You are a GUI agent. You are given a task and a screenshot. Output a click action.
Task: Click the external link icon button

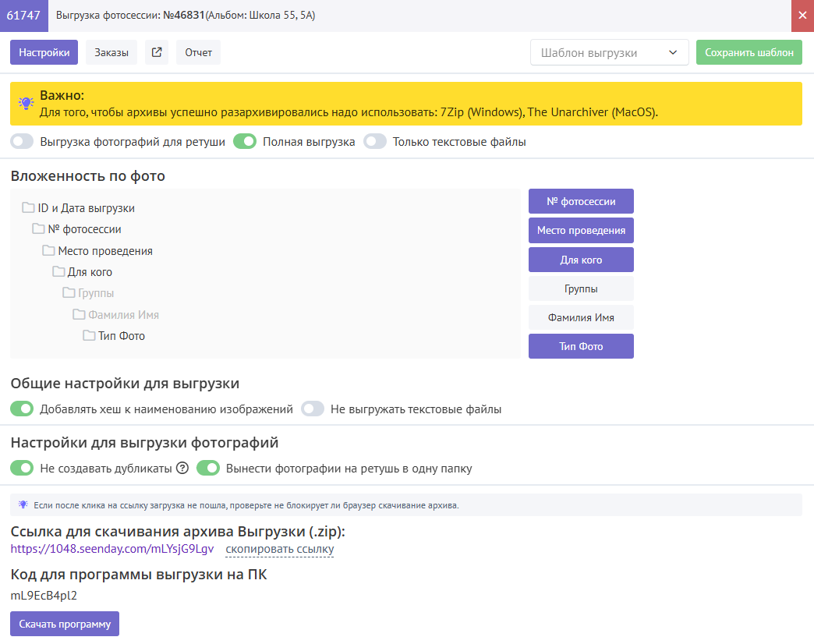[157, 52]
